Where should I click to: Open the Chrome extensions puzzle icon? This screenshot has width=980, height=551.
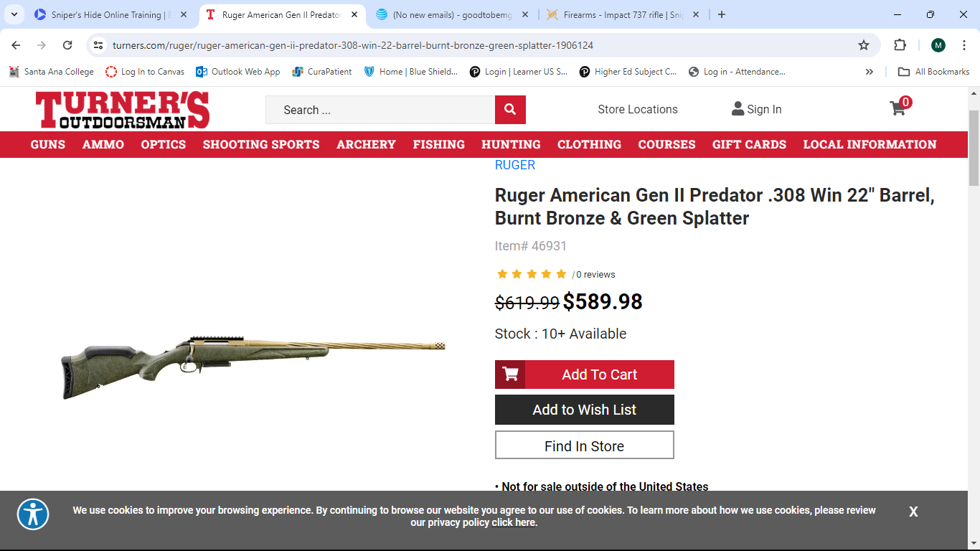(x=900, y=45)
